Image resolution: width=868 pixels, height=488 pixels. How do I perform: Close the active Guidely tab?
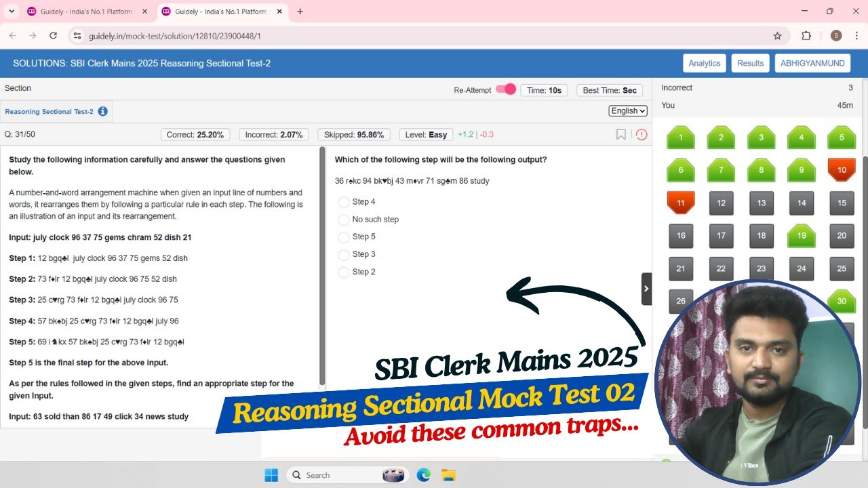[x=279, y=12]
